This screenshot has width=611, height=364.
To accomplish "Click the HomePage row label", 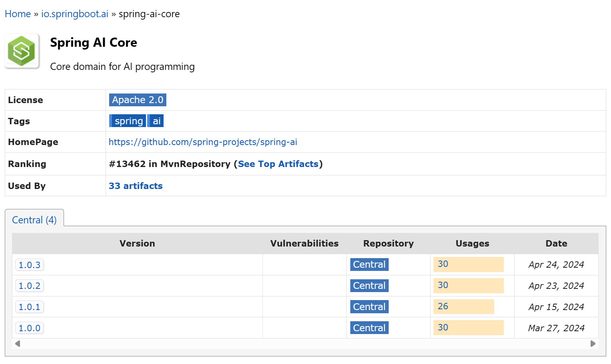I will tap(33, 142).
